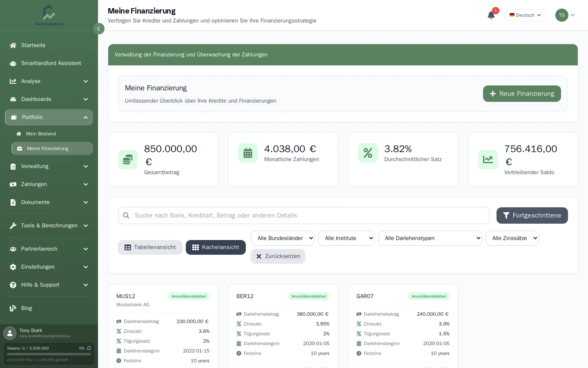This screenshot has height=368, width=588.
Task: Switch to Kachelansicht view
Action: (216, 247)
